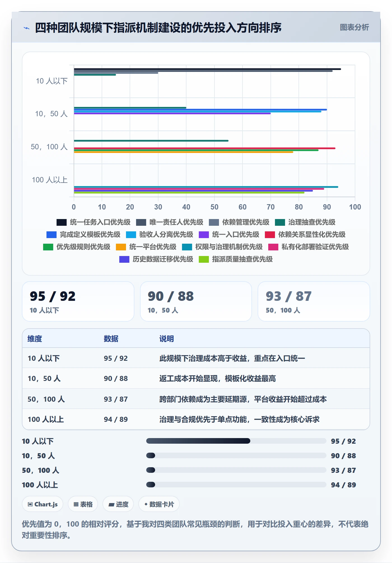This screenshot has width=392, height=563.
Task: Hide the 完成定义模板优先级 legend item
Action: tap(83, 235)
